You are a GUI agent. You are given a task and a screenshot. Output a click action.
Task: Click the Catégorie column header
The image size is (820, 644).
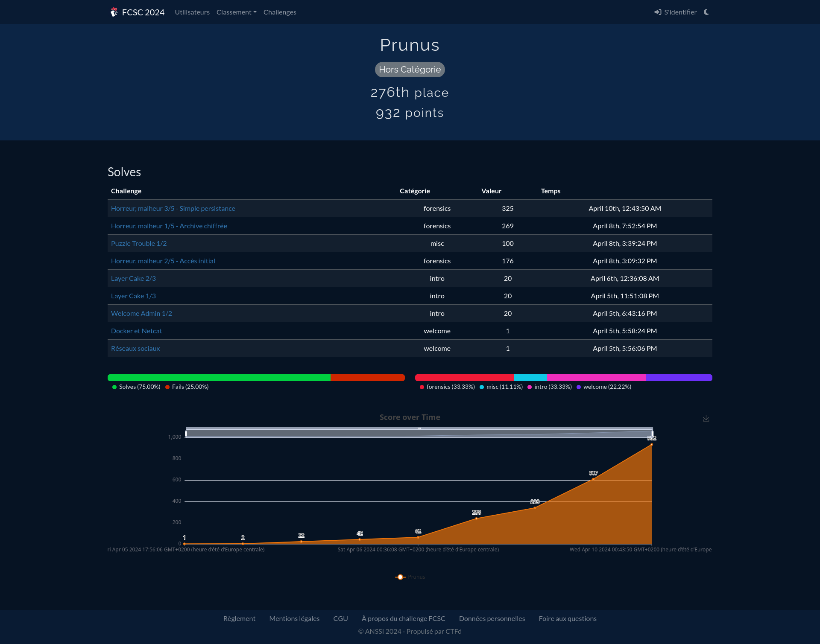pos(415,191)
